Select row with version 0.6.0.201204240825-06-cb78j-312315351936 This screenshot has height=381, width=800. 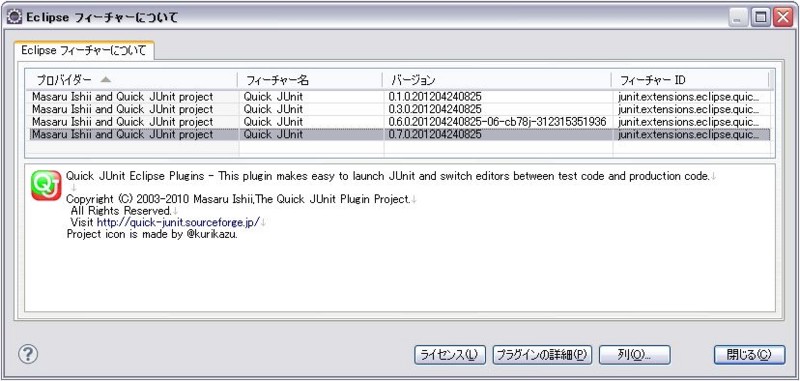pyautogui.click(x=399, y=122)
